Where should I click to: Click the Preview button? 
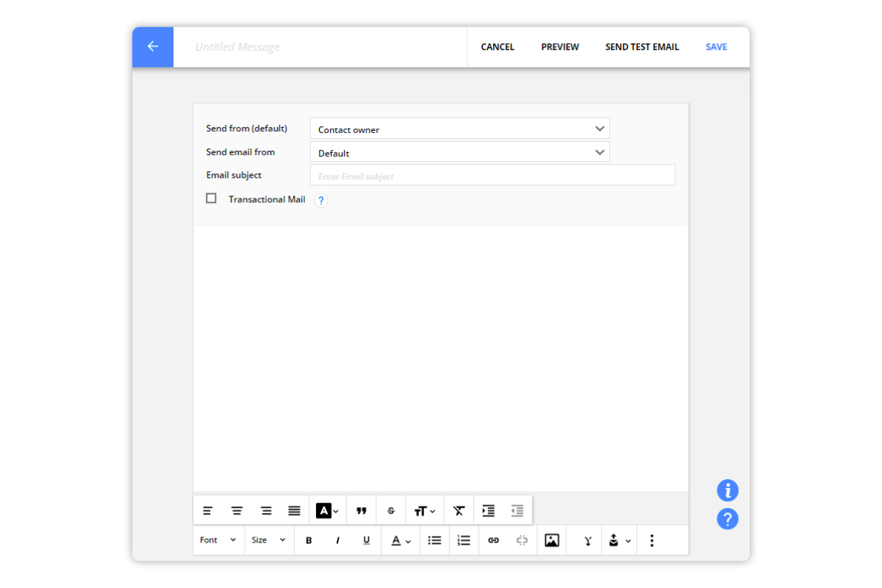560,47
